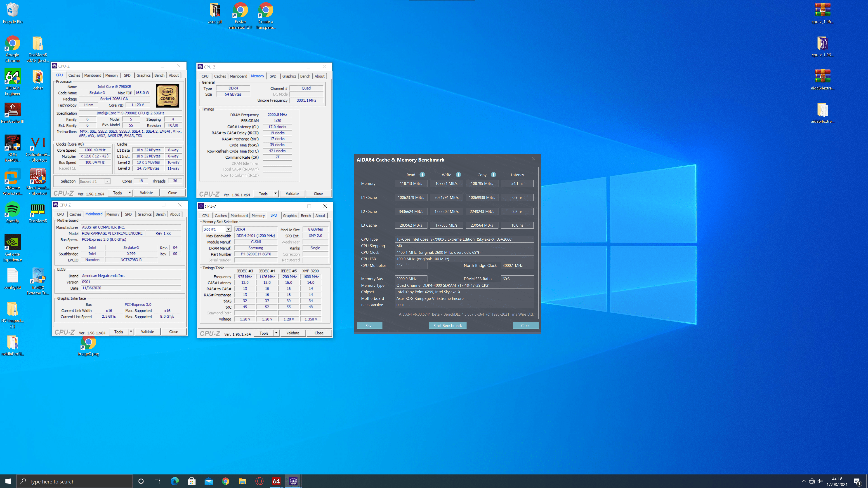
Task: Open volume control in system tray
Action: [820, 481]
